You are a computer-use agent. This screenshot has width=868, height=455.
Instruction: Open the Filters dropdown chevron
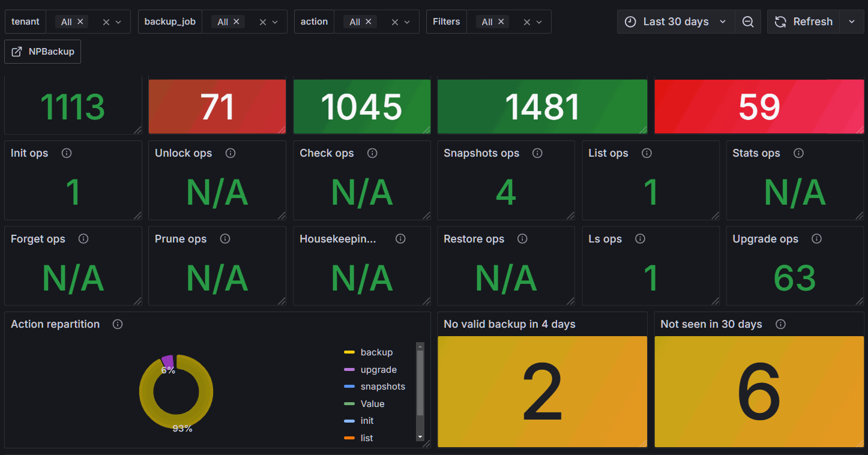point(539,22)
